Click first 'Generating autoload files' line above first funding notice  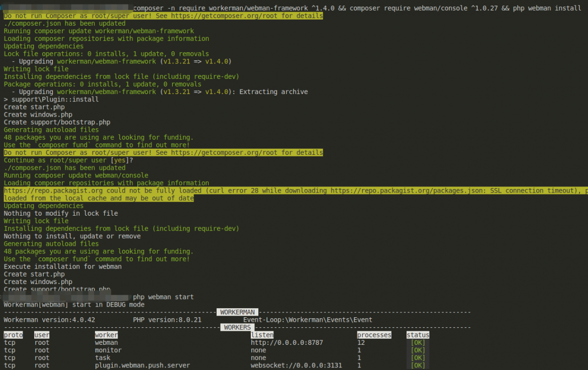click(51, 130)
